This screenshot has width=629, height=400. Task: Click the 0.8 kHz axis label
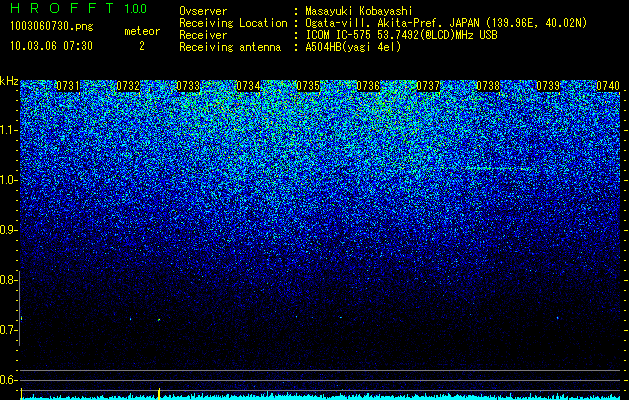pyautogui.click(x=9, y=280)
